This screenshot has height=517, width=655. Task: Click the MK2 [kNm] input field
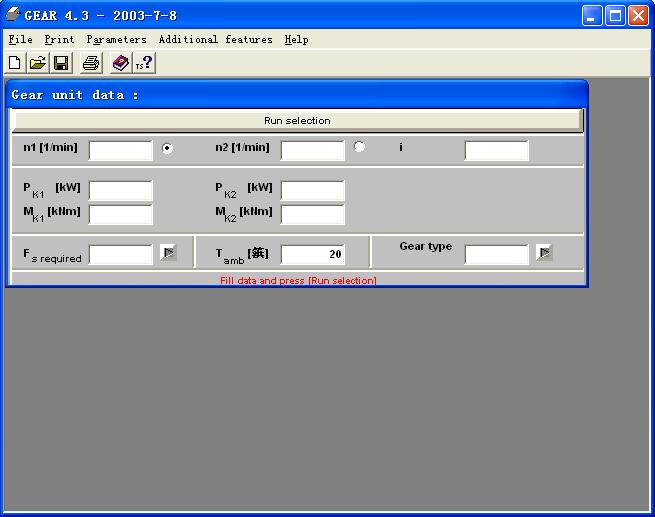point(313,215)
